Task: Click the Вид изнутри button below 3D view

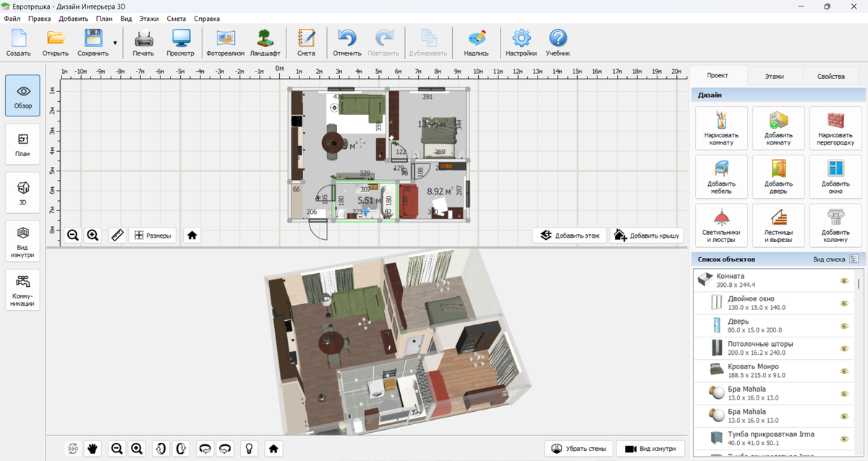Action: [x=650, y=448]
